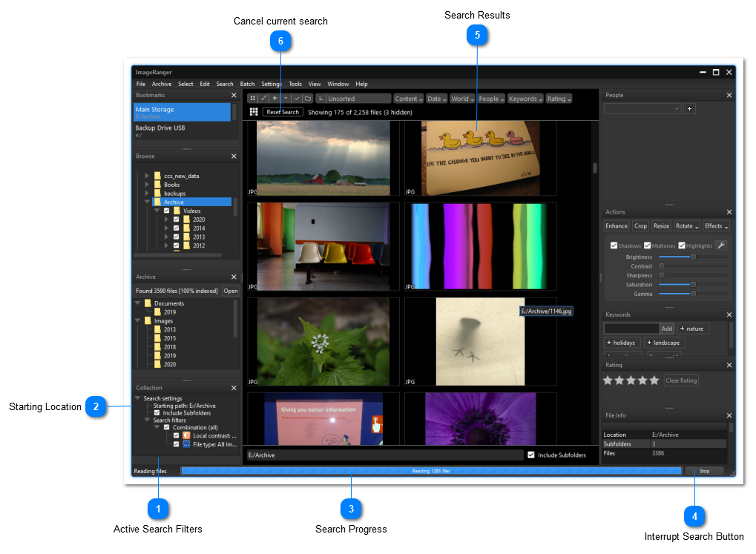Viewport: 756px width, 554px height.
Task: Click the checkmark icon in the search toolbar
Action: [x=297, y=98]
